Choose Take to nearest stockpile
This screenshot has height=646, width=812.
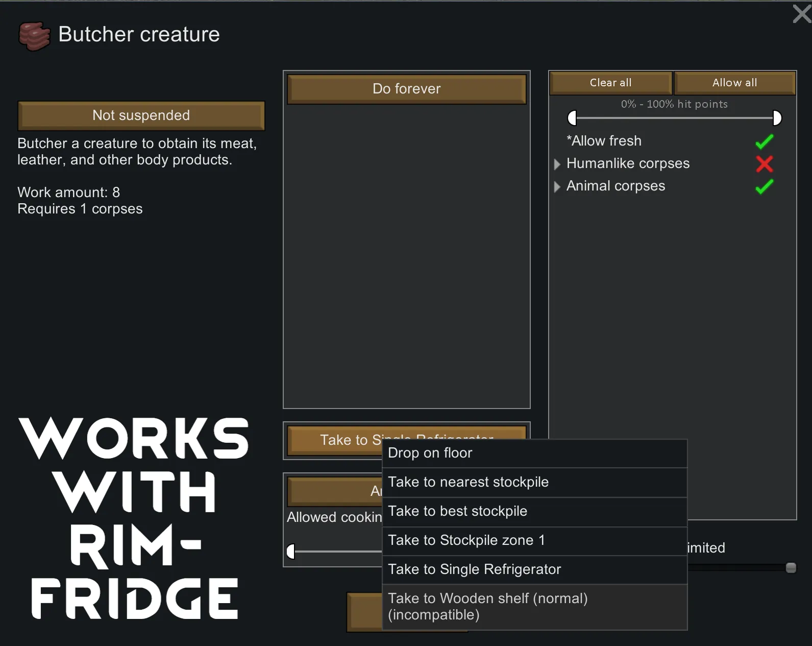click(534, 482)
